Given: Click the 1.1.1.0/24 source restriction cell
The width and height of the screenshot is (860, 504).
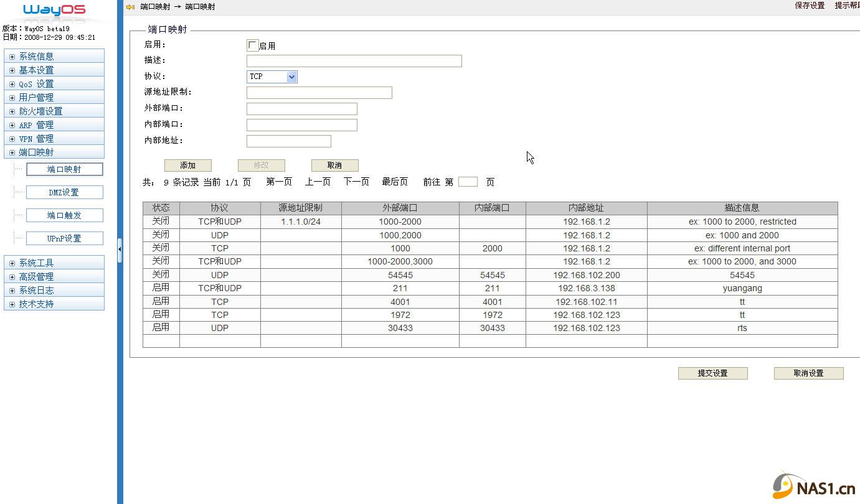Looking at the screenshot, I should pos(301,222).
